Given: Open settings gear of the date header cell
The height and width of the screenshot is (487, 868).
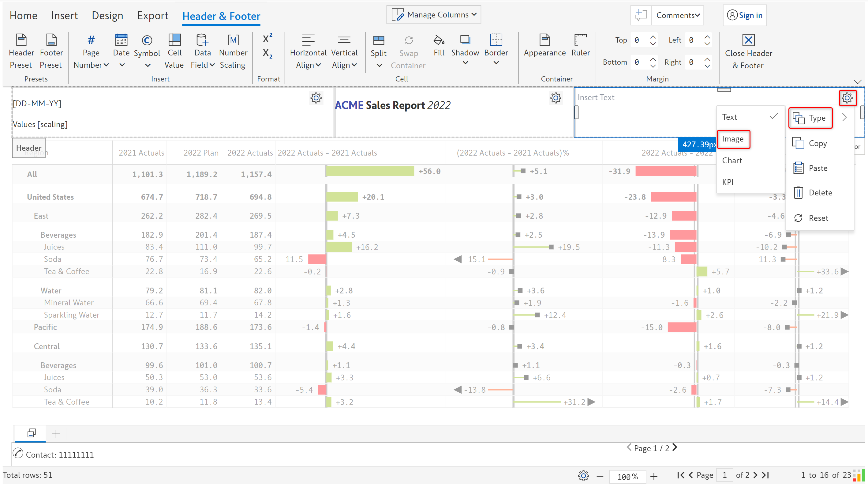Looking at the screenshot, I should tap(316, 98).
